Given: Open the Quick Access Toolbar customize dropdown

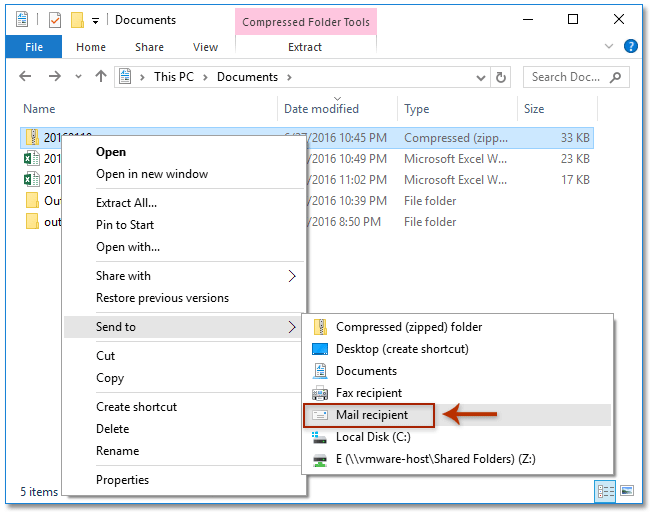Looking at the screenshot, I should click(x=96, y=20).
